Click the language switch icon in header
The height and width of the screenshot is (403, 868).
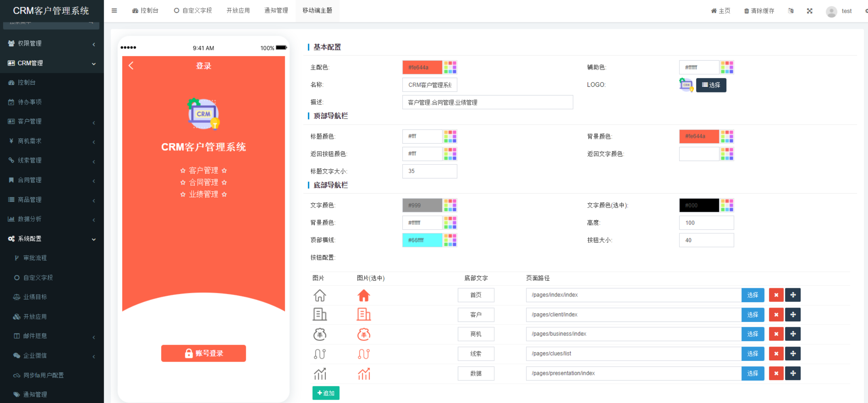(x=791, y=11)
